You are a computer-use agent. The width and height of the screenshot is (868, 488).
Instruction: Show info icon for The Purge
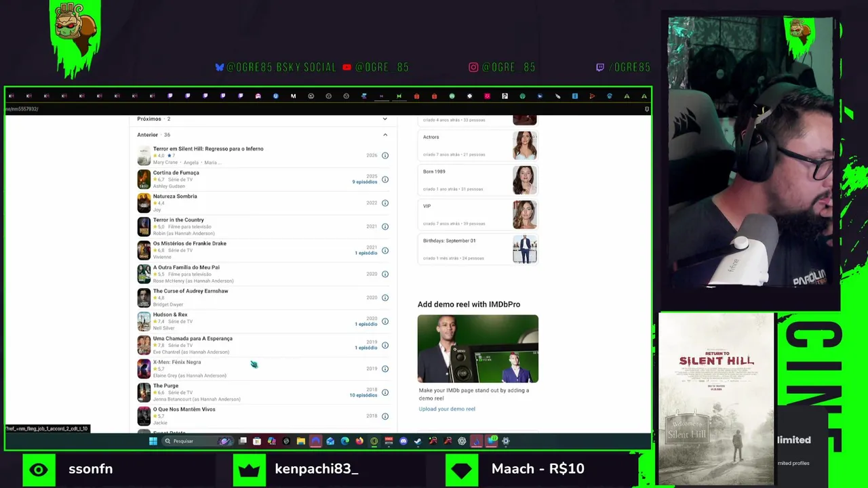coord(385,392)
